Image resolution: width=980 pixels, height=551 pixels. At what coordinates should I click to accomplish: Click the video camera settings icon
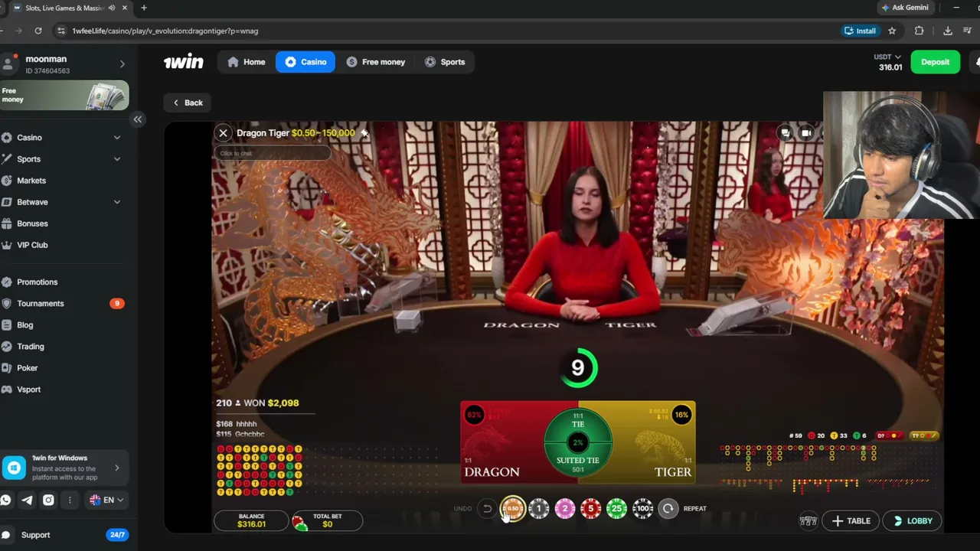coord(806,133)
